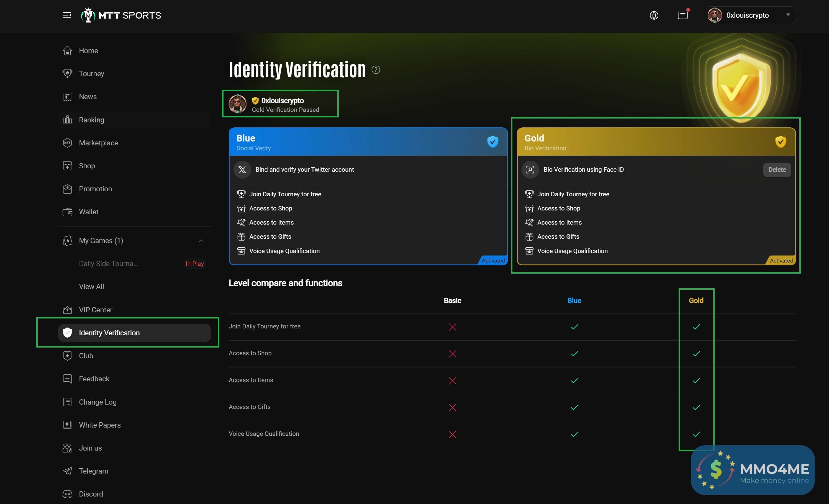Open the mail inbox icon
The image size is (829, 504).
point(683,15)
